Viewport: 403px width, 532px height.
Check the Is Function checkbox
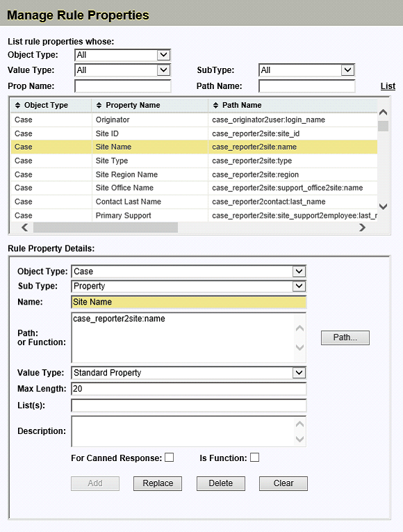tap(254, 458)
